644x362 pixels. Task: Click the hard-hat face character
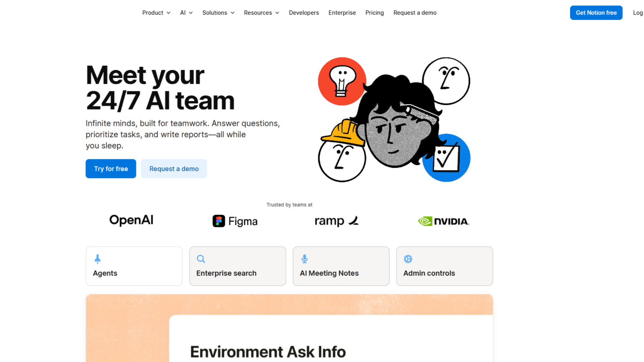pyautogui.click(x=342, y=151)
